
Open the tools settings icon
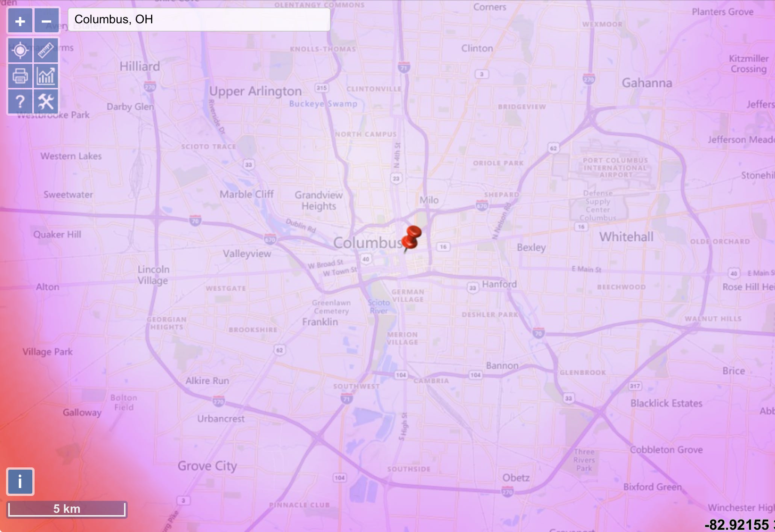click(46, 101)
